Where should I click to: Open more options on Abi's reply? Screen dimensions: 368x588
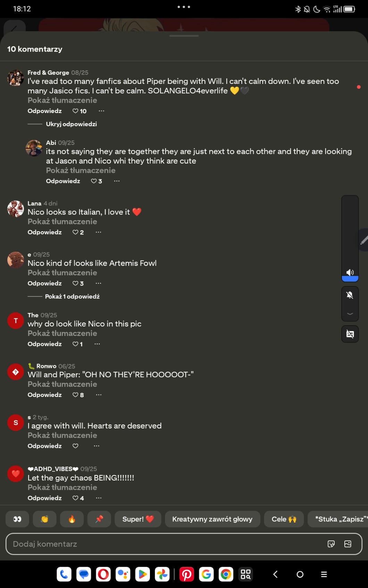coord(117,181)
